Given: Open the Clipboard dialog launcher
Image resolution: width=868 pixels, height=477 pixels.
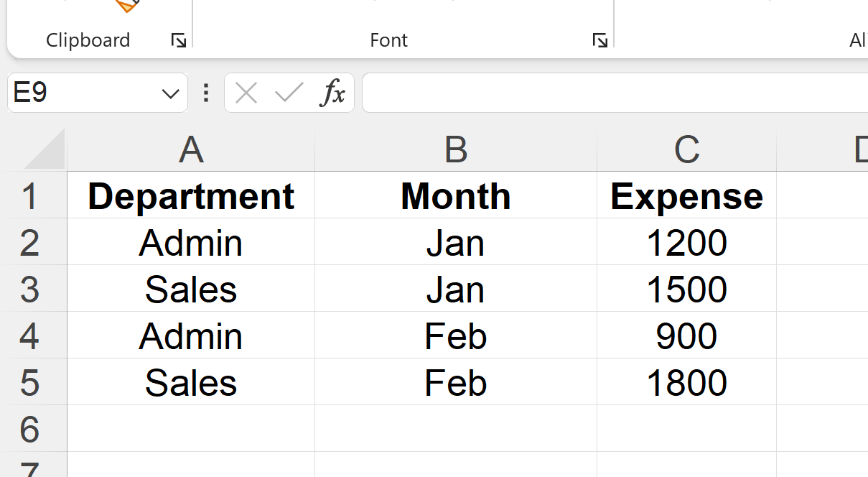Looking at the screenshot, I should coord(179,41).
